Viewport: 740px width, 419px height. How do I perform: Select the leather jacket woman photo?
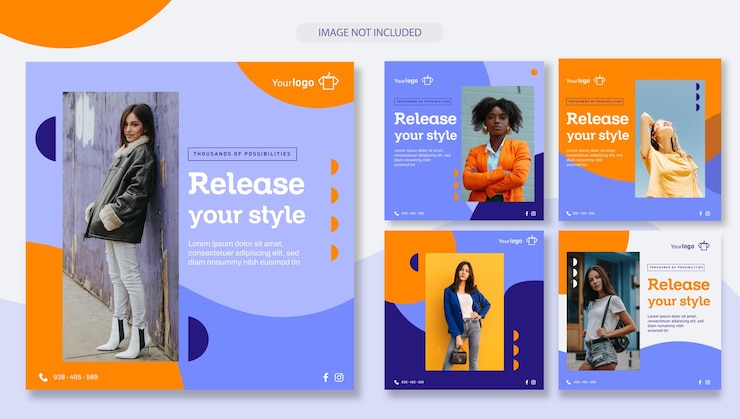point(121,226)
